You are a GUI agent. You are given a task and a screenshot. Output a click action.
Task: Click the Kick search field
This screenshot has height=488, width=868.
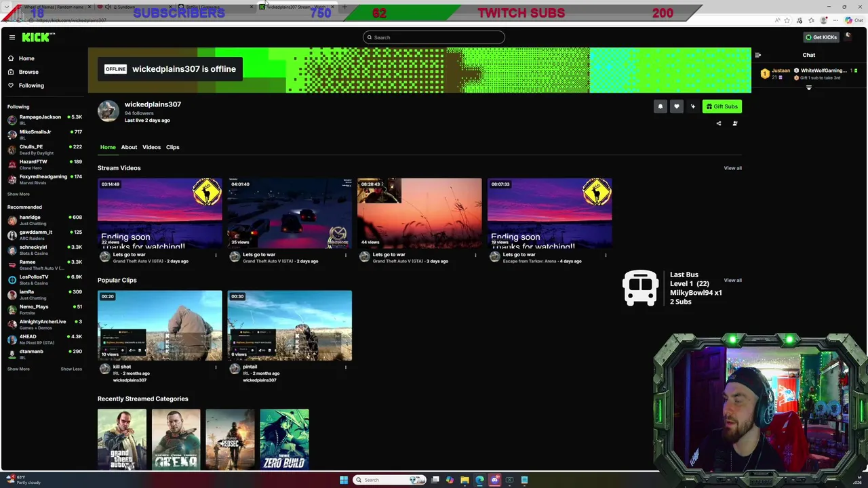pos(434,37)
